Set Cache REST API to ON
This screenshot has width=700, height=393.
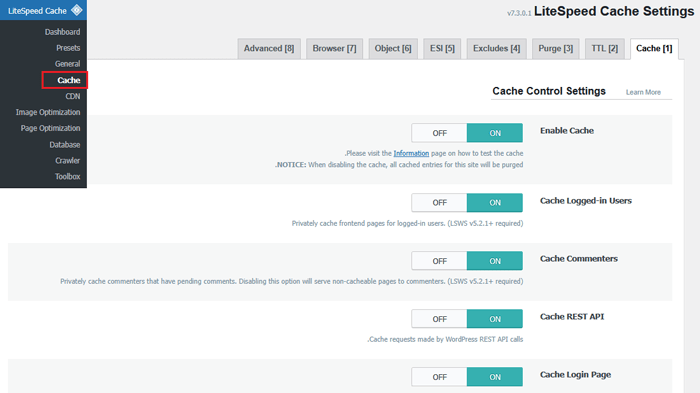point(495,319)
